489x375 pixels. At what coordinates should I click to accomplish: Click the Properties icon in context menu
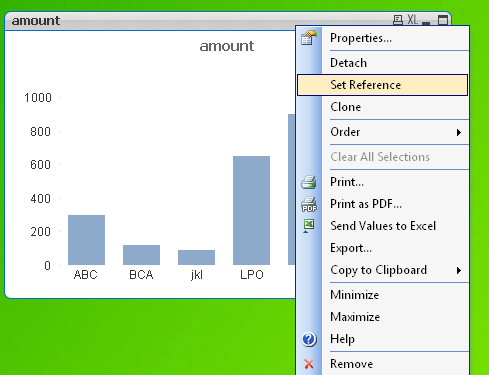click(309, 38)
